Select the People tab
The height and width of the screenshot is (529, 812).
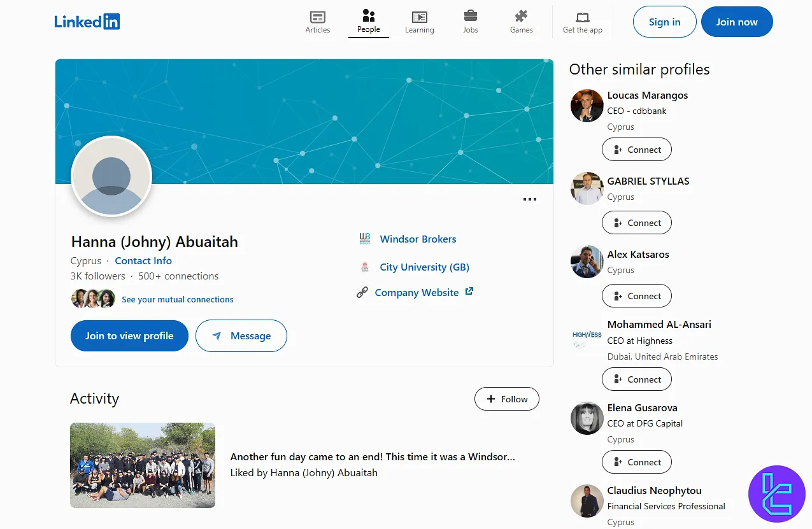368,21
